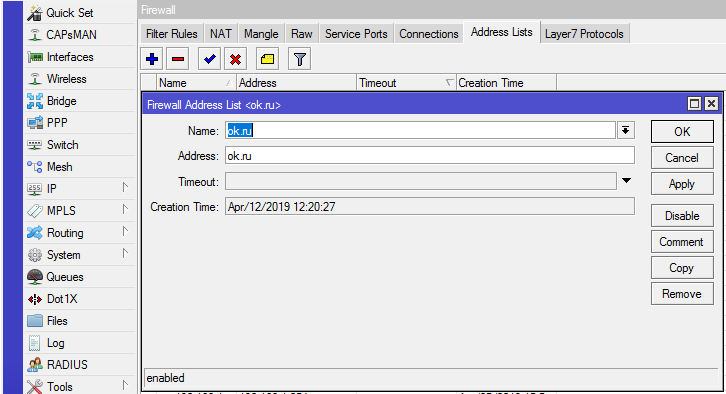The image size is (726, 394).
Task: Click the Timeout input field
Action: 420,181
